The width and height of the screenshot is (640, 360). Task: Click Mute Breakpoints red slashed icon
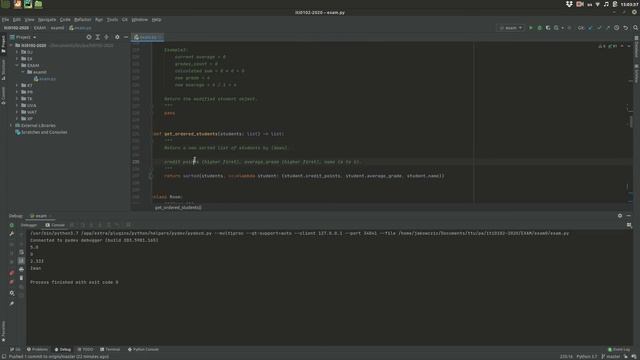click(11, 282)
